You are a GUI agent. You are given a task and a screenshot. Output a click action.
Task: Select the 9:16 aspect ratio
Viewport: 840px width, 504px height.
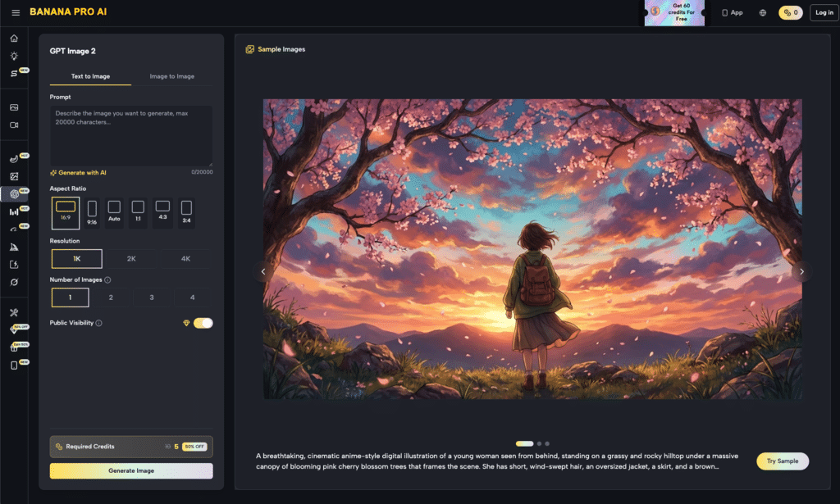(92, 212)
